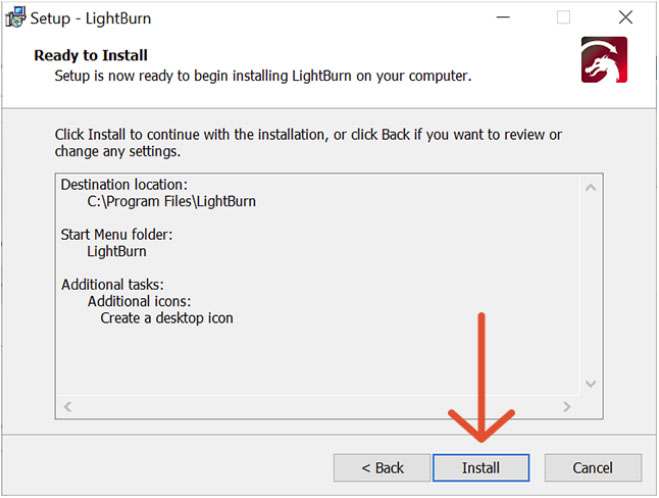Cancel the LightBurn setup
659x498 pixels.
593,467
